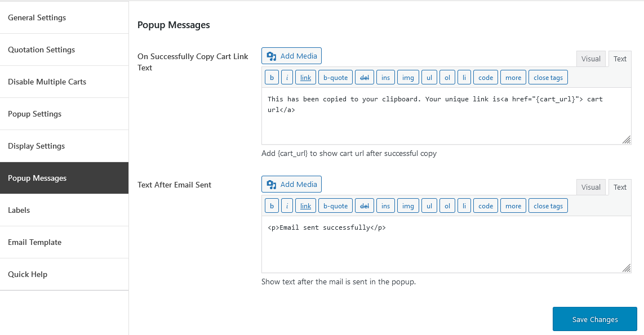Click Add Media for cart link text
This screenshot has height=335, width=644.
tap(292, 56)
